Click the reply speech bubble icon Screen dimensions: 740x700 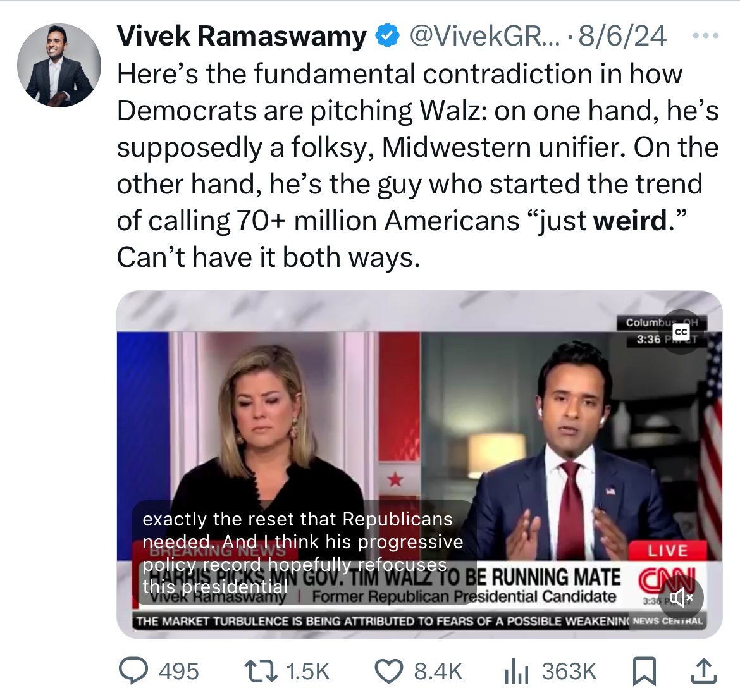133,671
